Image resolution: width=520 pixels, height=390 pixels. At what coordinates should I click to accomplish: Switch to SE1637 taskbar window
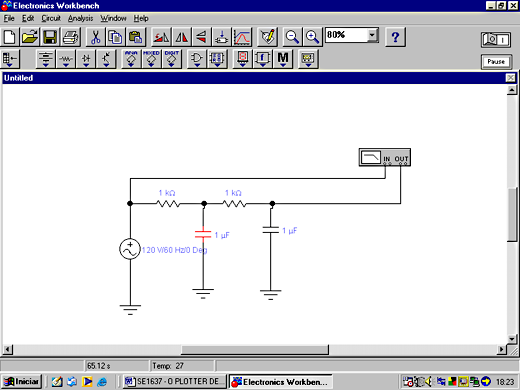coord(174,381)
